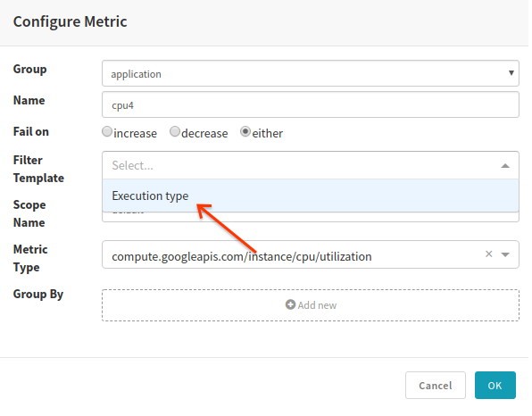Open the Group dropdown showing application
532x416 pixels.
pos(311,73)
